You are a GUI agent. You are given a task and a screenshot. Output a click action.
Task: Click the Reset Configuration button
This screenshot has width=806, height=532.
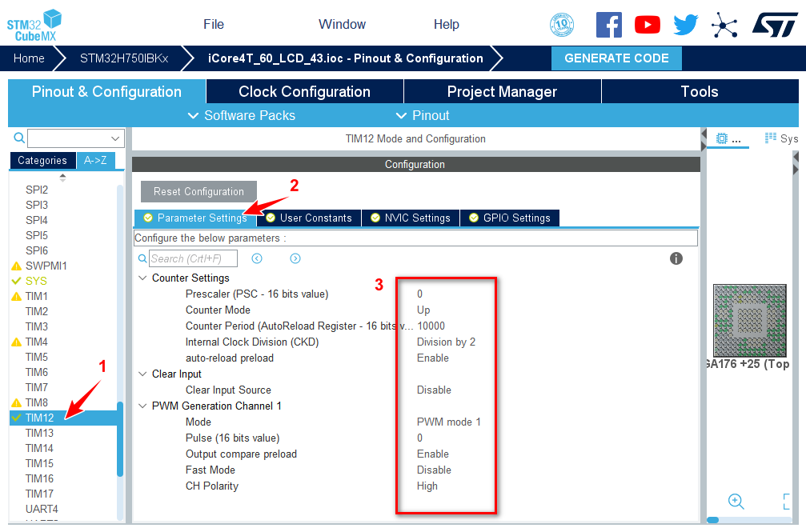tap(198, 192)
